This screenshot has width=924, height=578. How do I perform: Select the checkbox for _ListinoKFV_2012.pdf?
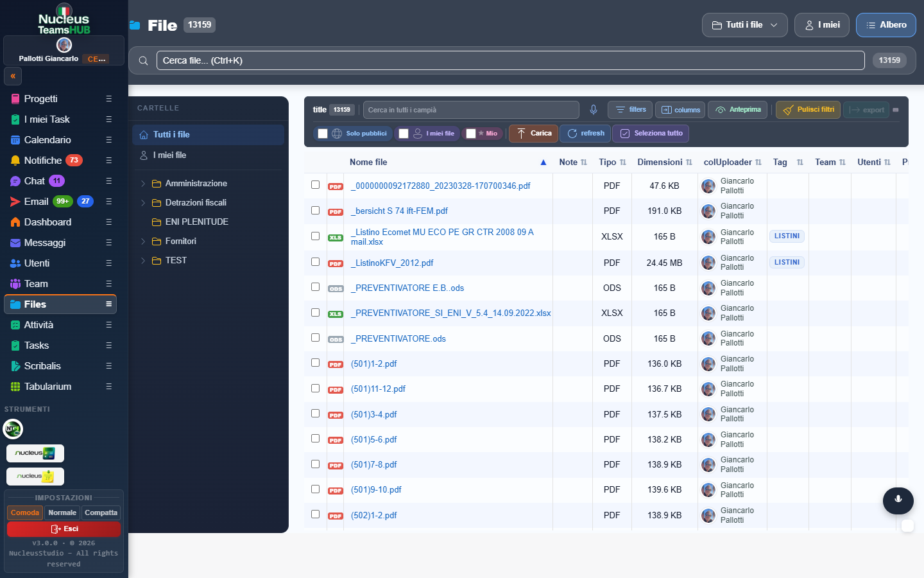[315, 261]
